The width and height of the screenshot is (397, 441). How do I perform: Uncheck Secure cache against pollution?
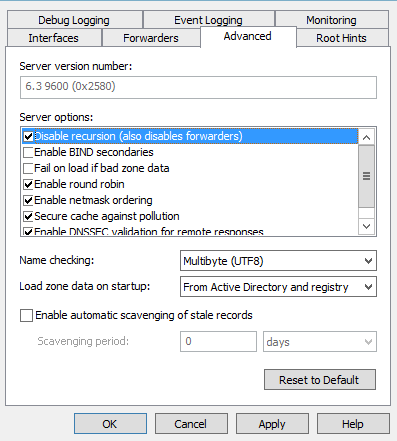point(28,216)
